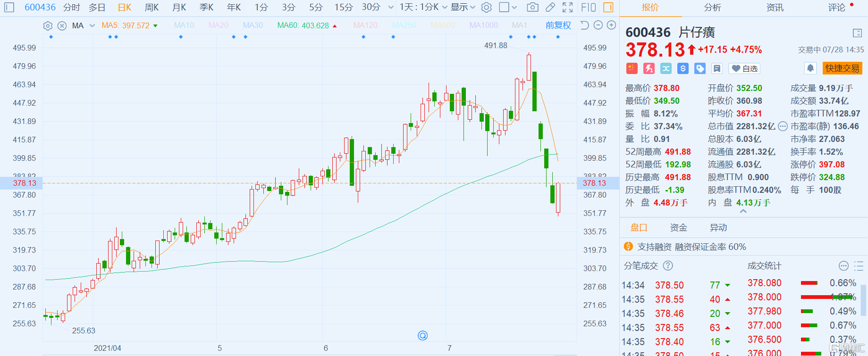Zoom in chart with plus icon
This screenshot has height=356, width=868.
pyautogui.click(x=611, y=25)
